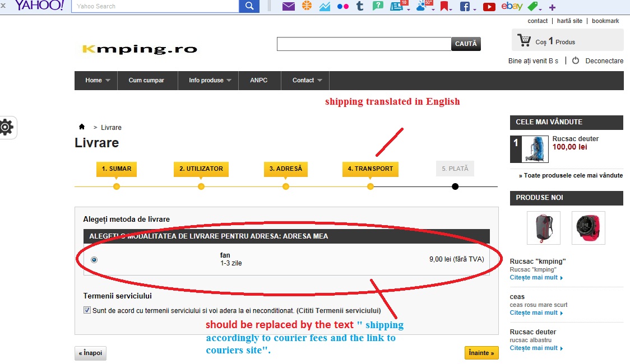Click the home breadcrumb icon
This screenshot has width=630, height=364.
(82, 127)
